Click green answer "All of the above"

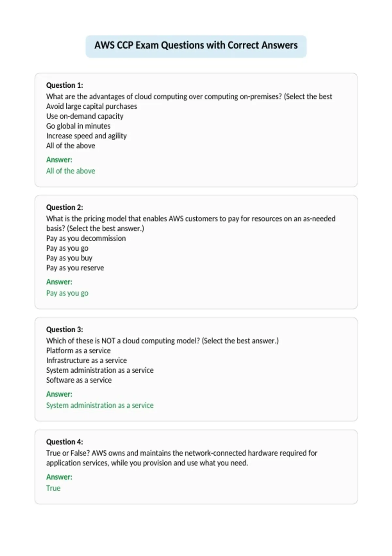click(71, 171)
